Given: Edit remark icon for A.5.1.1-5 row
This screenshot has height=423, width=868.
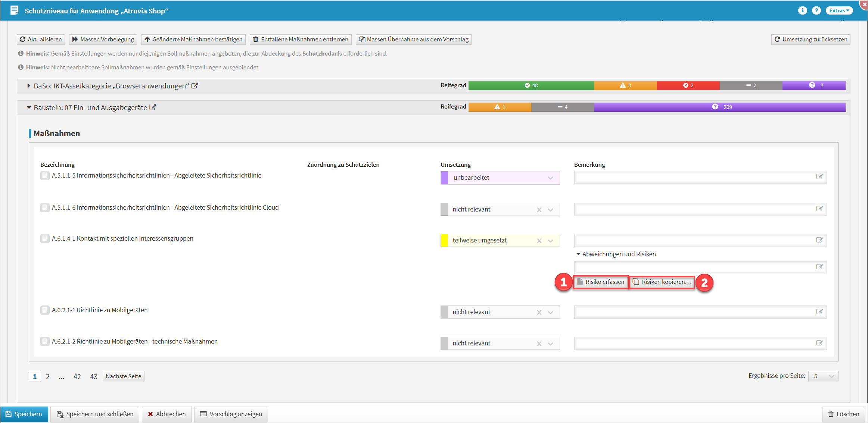Looking at the screenshot, I should (819, 177).
